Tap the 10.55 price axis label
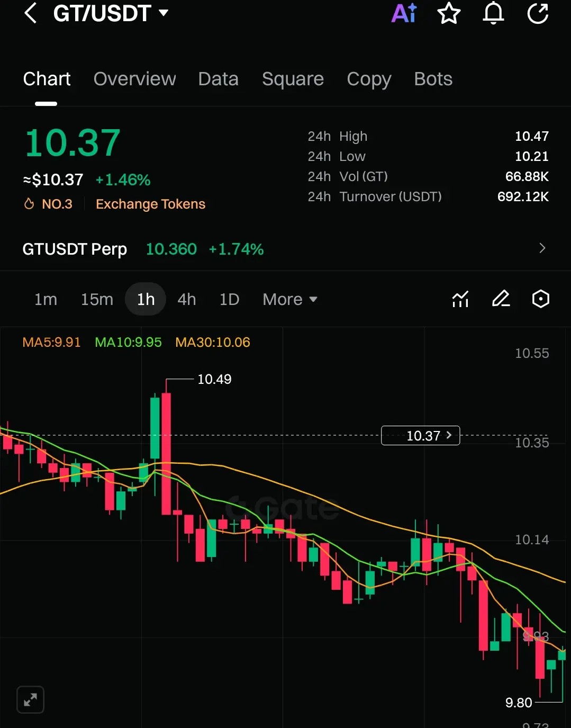571x728 pixels. tap(532, 353)
